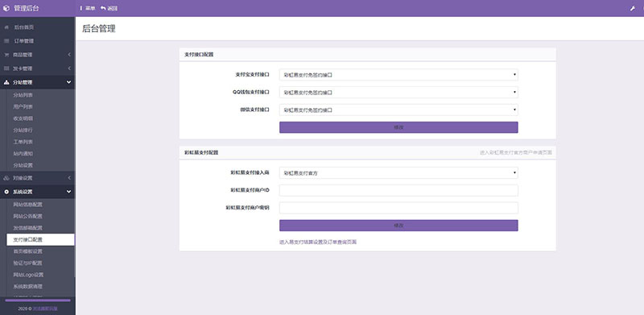Open 网站信息配置 in the sidebar
The height and width of the screenshot is (315, 644).
(x=27, y=205)
